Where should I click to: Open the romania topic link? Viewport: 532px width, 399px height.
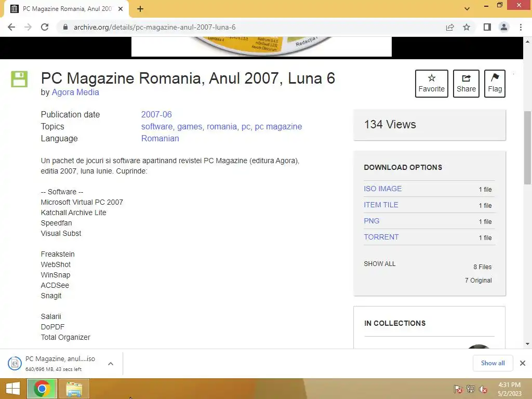click(x=222, y=127)
